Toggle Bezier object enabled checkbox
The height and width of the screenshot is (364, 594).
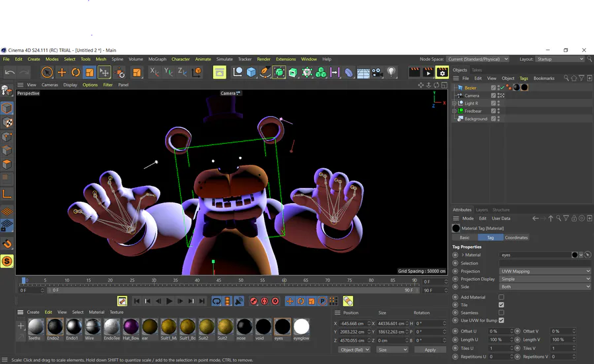(x=493, y=88)
